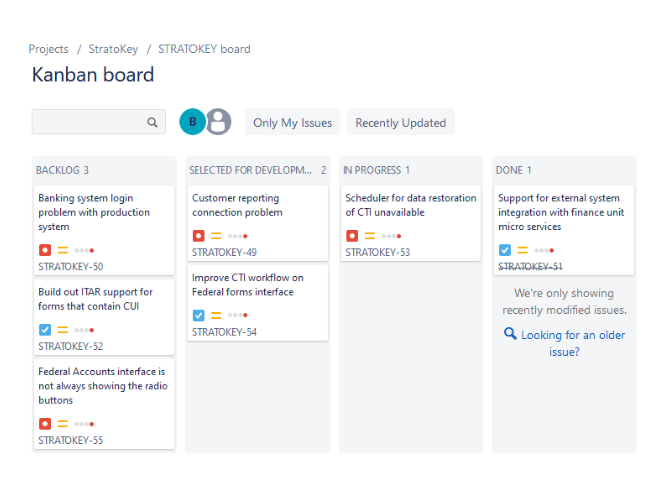Click task type icon on STRATOKEY-54 card
Viewport: 660px width, 497px height.
click(199, 315)
